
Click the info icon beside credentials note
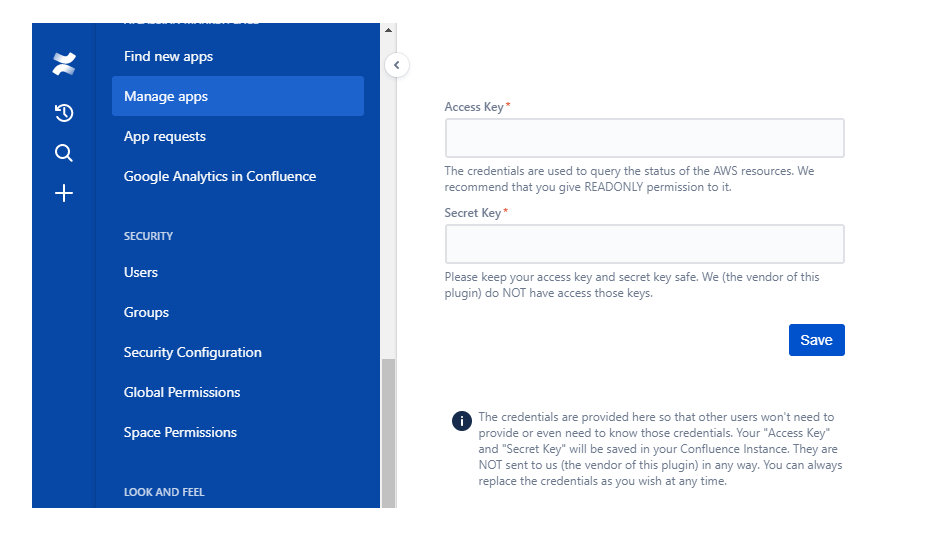pos(461,421)
